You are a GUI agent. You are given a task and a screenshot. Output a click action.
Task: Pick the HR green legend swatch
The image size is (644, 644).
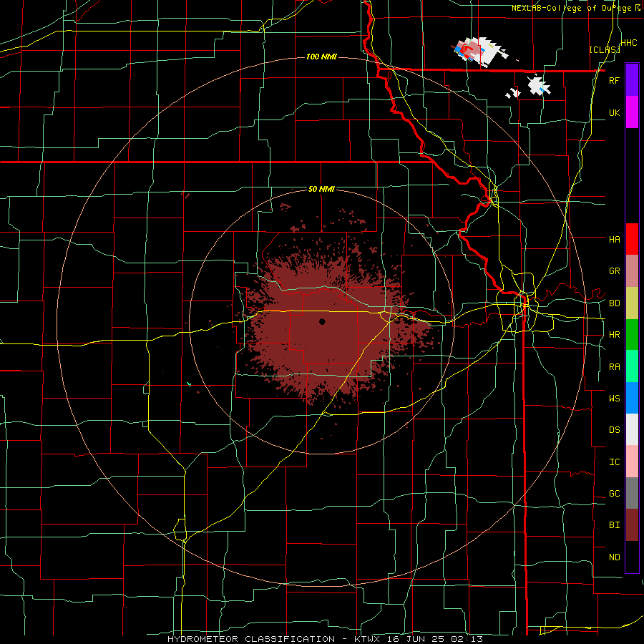pyautogui.click(x=632, y=335)
